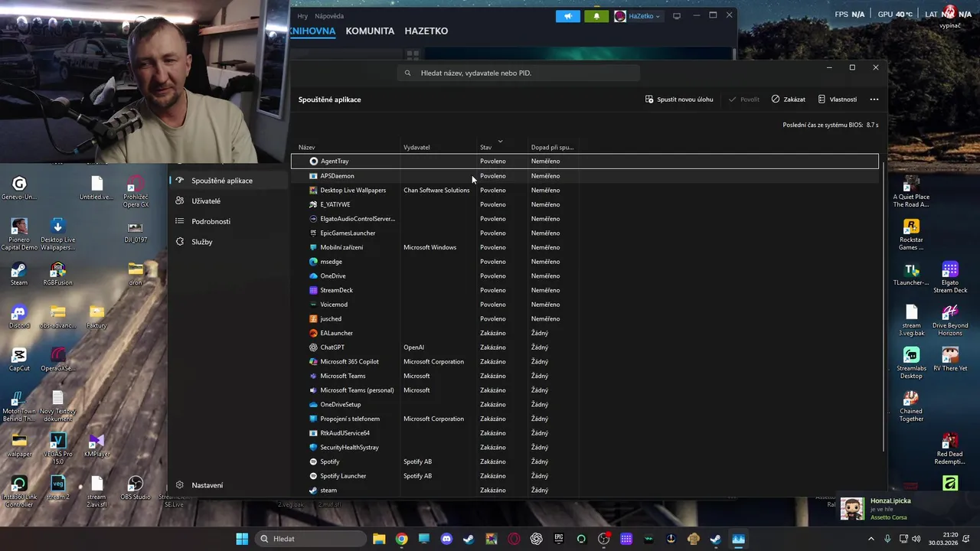
Task: Open Rockstar Games desktop shortcut
Action: (x=911, y=235)
